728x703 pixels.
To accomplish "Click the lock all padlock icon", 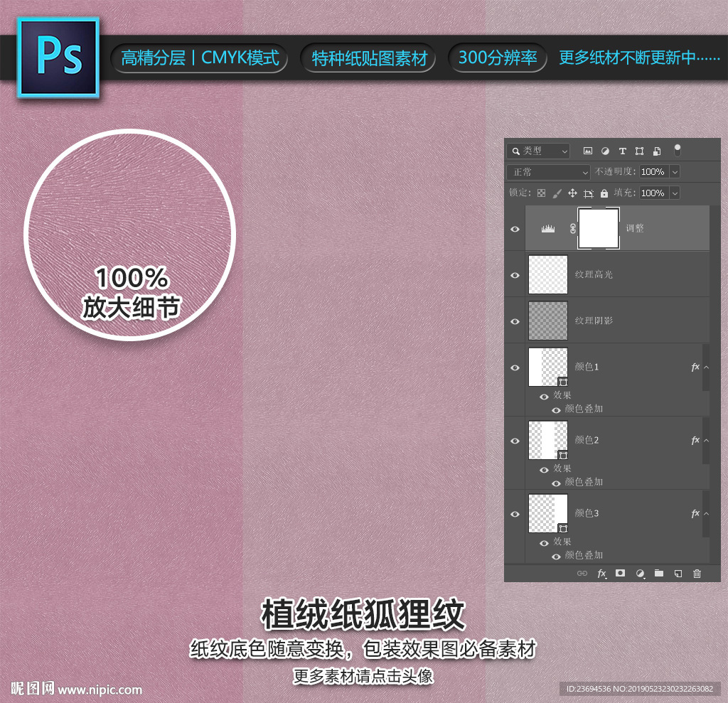I will pyautogui.click(x=604, y=193).
